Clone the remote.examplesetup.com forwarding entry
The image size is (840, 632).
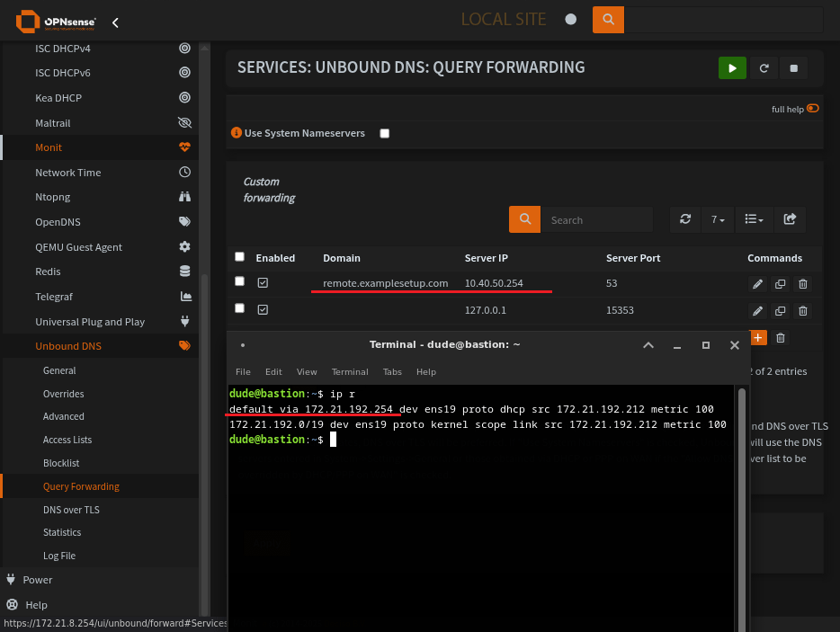(780, 284)
